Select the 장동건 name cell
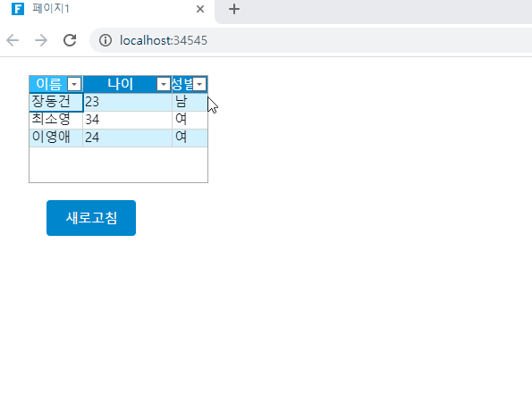532x394 pixels. [56, 102]
